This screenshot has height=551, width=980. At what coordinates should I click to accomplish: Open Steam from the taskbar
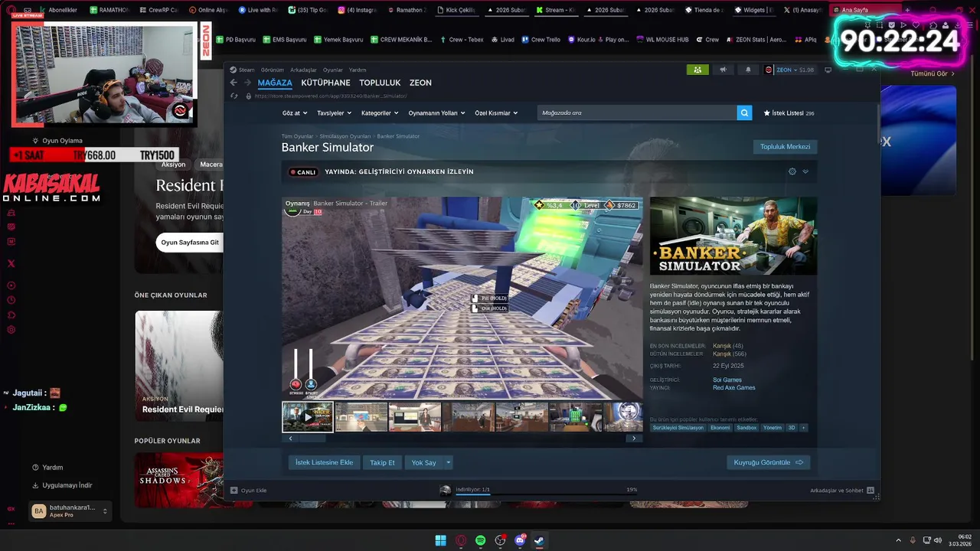coord(539,540)
